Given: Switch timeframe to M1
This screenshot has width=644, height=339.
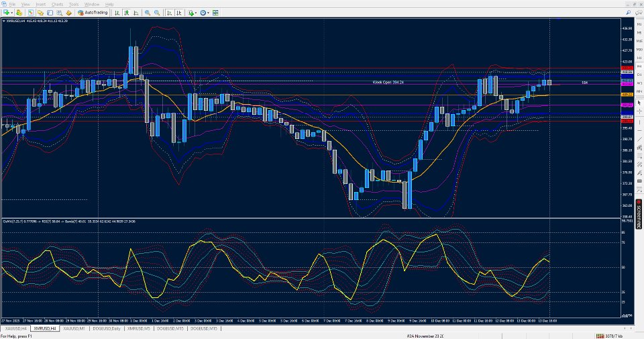Looking at the screenshot, I should (639, 24).
